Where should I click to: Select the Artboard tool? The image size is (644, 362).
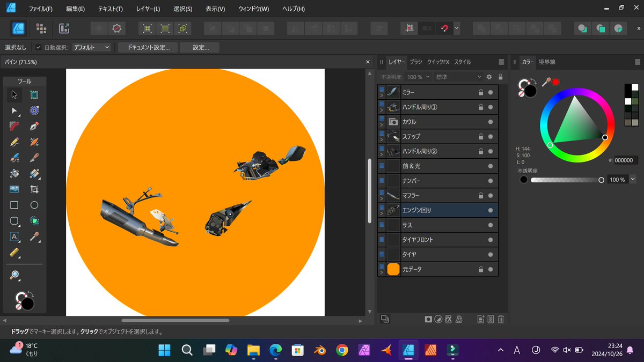pyautogui.click(x=34, y=95)
